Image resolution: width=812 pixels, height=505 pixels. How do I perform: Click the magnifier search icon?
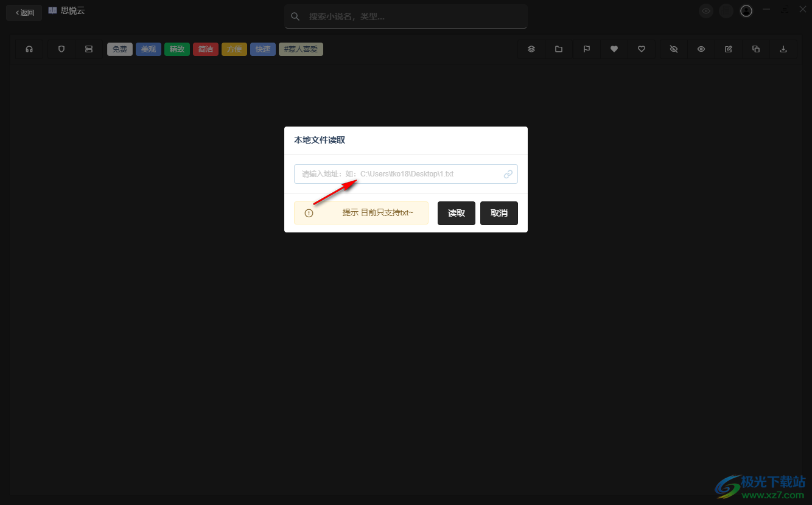point(295,16)
